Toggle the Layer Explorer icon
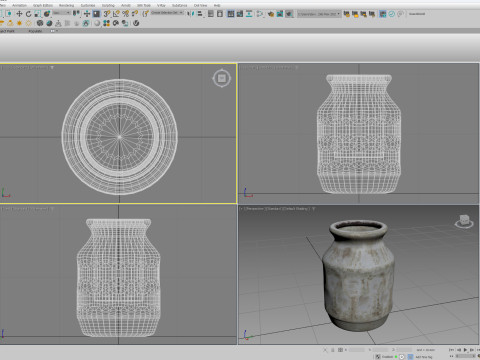Screen dimensions: 480x360 (x=220, y=14)
